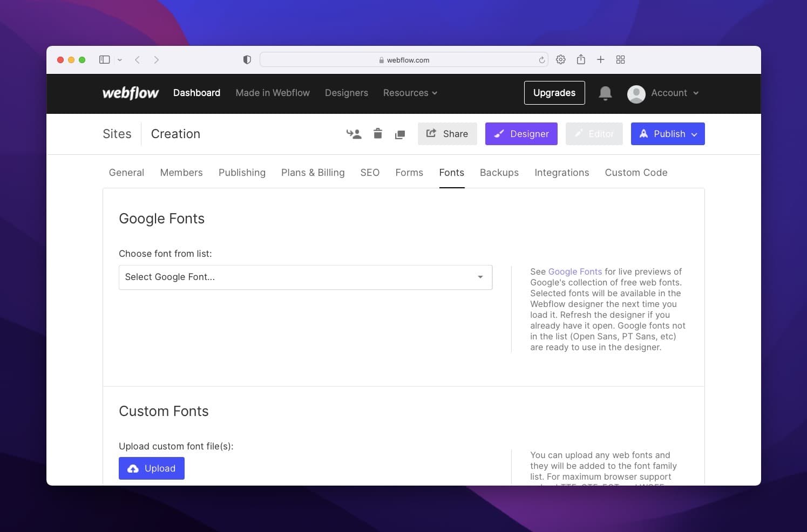Open the notifications bell
This screenshot has width=807, height=532.
606,93
